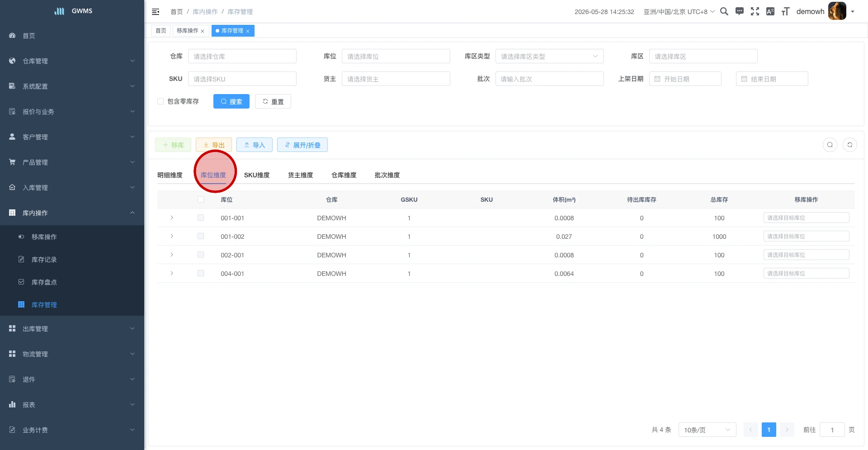Open the global search magnifier icon

724,11
